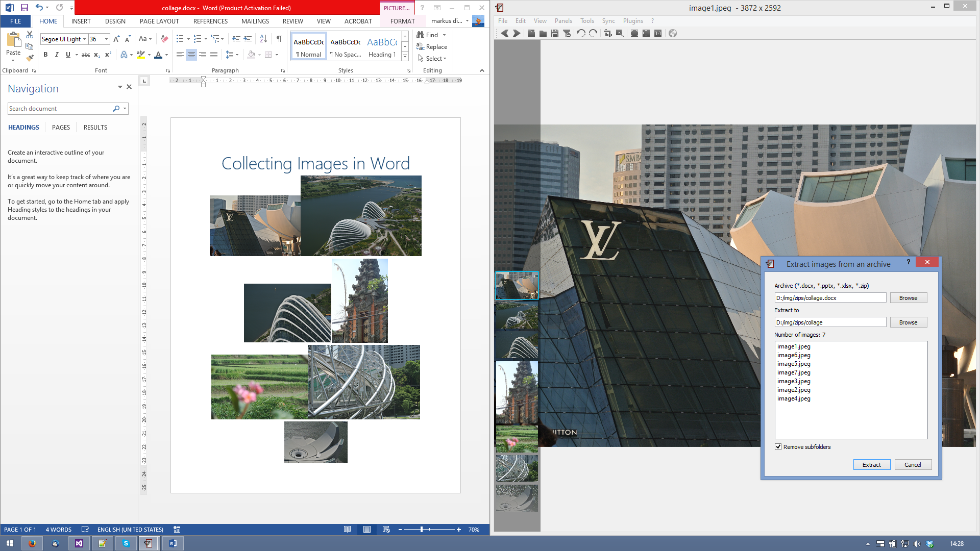Go to next image in viewer toolbar
Viewport: 980px width, 551px height.
[x=517, y=33]
